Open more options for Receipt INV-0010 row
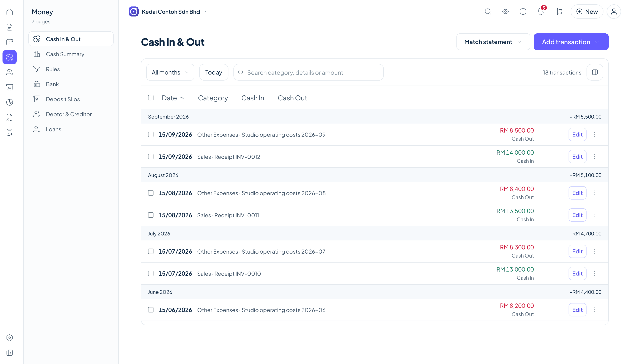631x364 pixels. (x=595, y=273)
